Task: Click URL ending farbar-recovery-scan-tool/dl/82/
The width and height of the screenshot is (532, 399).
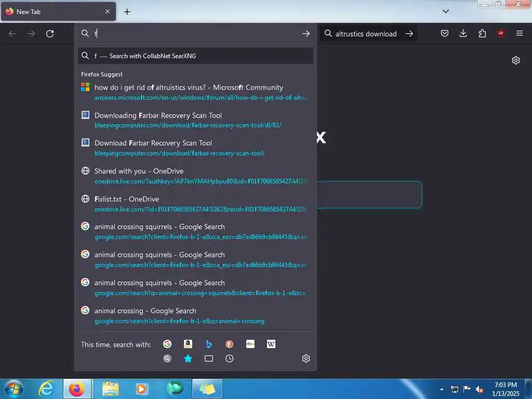Action: click(188, 125)
